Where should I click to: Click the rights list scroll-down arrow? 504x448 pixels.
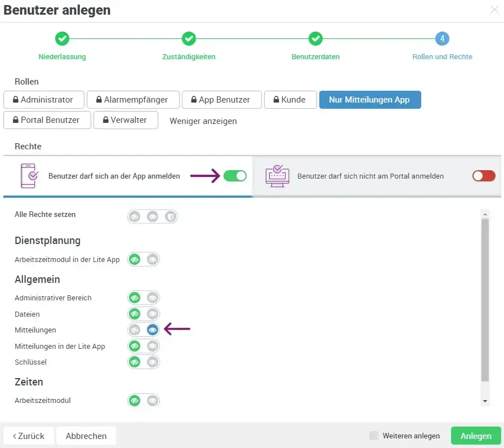(485, 401)
